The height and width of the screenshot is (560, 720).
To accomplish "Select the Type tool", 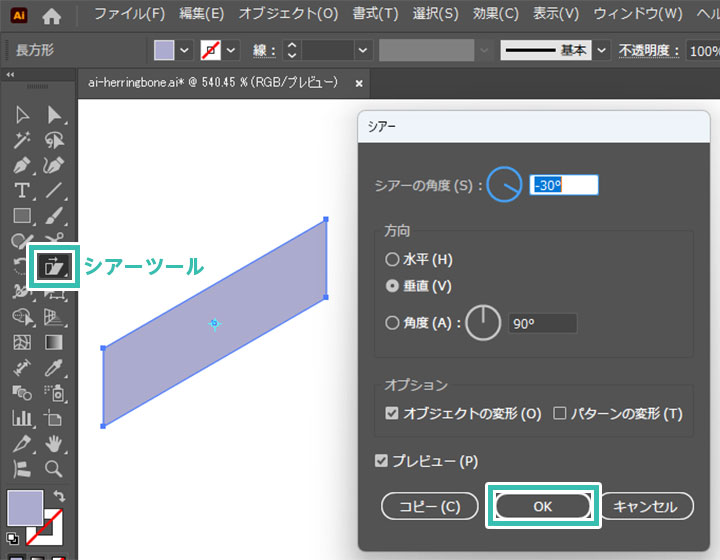I will pos(21,190).
